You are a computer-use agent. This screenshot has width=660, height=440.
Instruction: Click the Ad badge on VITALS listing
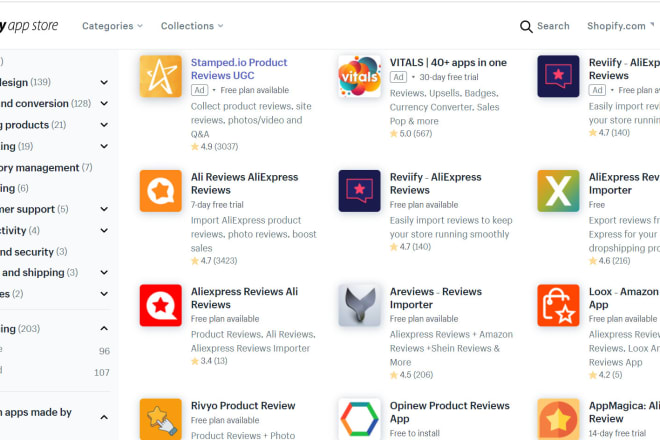398,77
